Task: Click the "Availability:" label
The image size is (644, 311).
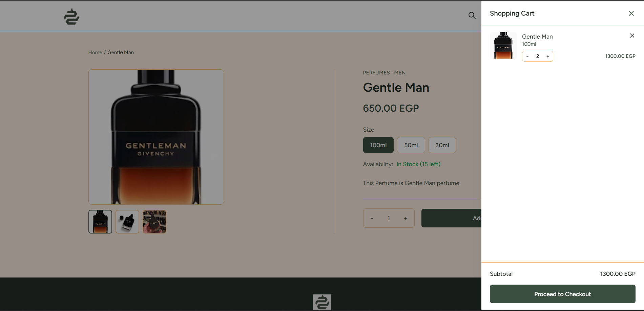Action: [x=378, y=164]
